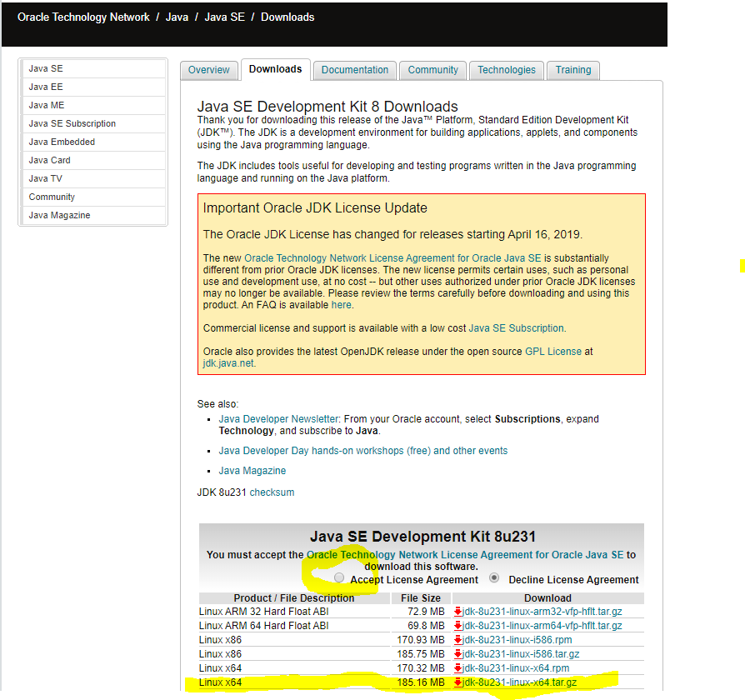This screenshot has width=745, height=700.
Task: Select Decline License Agreement radio button
Action: (494, 577)
